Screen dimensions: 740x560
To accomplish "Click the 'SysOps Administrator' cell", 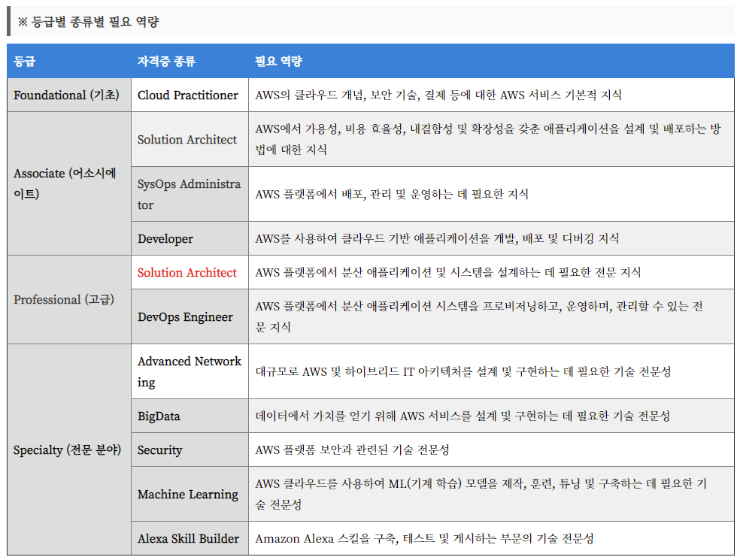I will tap(190, 194).
